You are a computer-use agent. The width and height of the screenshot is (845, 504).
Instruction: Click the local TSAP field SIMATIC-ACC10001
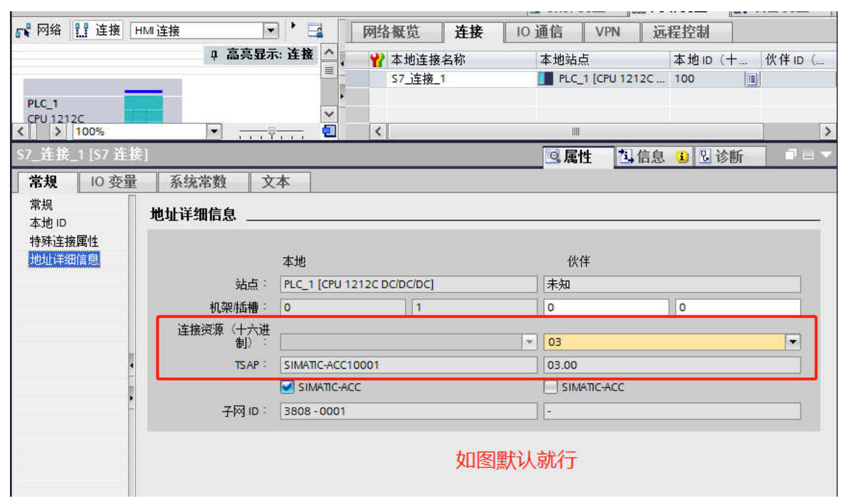[408, 365]
